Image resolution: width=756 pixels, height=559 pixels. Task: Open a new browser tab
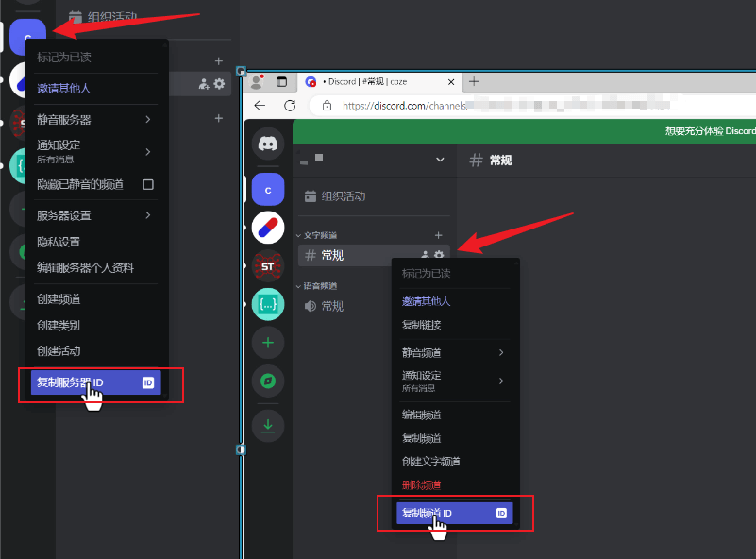pyautogui.click(x=475, y=82)
